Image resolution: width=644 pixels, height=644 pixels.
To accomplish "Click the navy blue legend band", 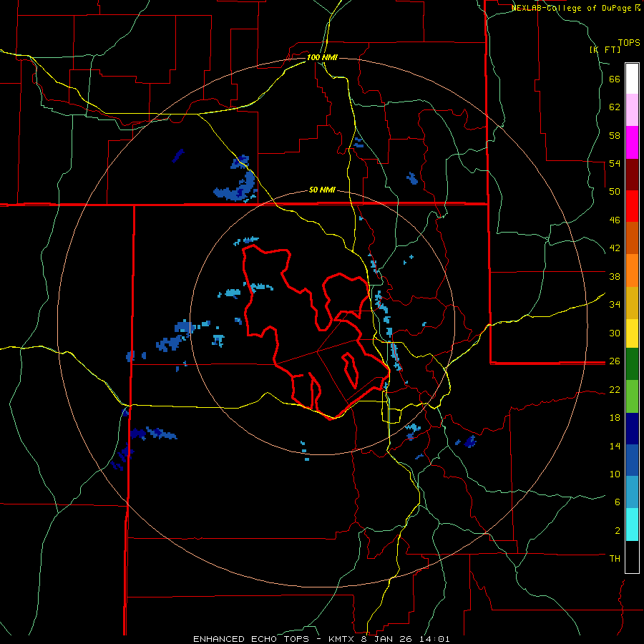I will (632, 429).
